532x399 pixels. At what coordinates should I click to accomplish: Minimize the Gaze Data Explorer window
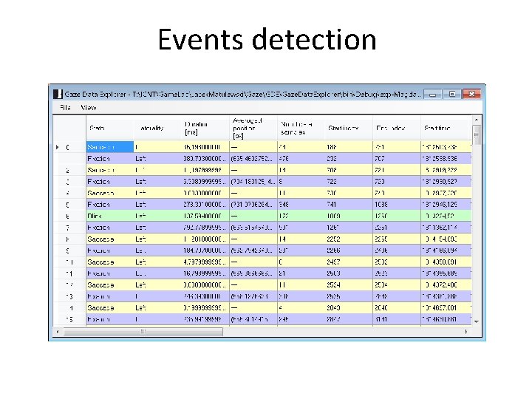point(432,94)
